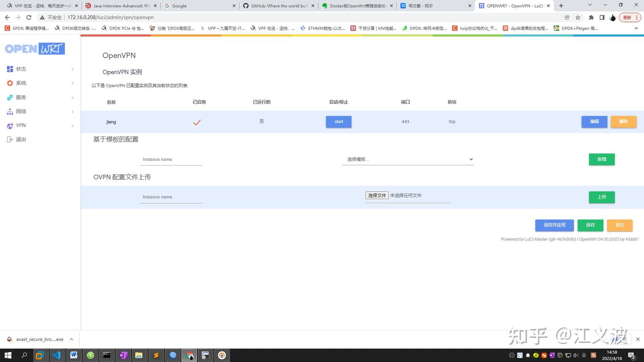Switch to the Google browser tab
The height and width of the screenshot is (362, 644).
pyautogui.click(x=199, y=6)
